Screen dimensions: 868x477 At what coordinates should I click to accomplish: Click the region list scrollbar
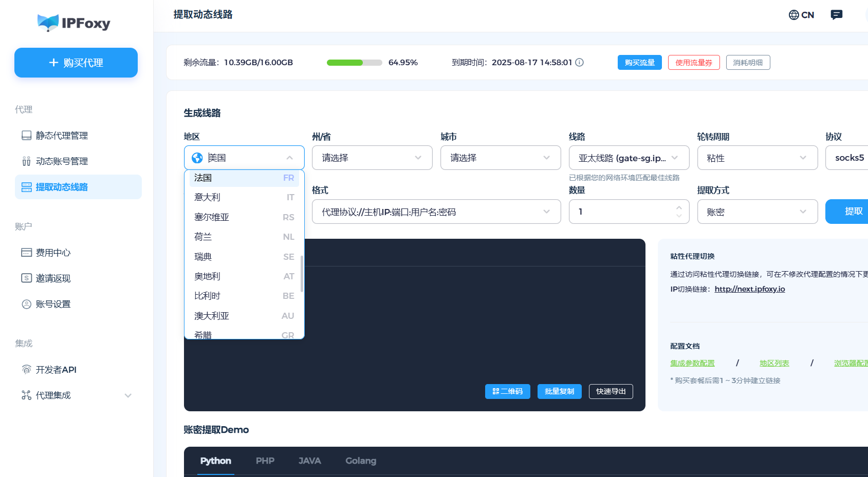tap(302, 274)
